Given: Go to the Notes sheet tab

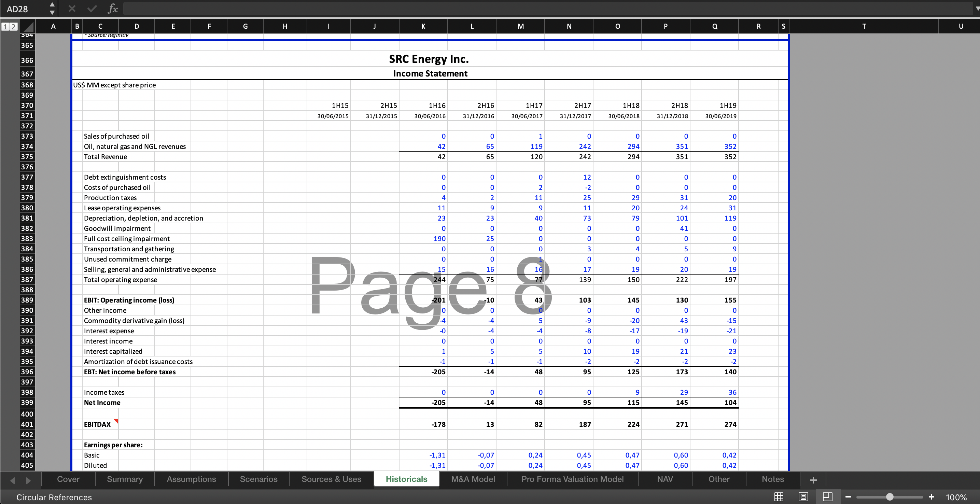Looking at the screenshot, I should (x=773, y=479).
